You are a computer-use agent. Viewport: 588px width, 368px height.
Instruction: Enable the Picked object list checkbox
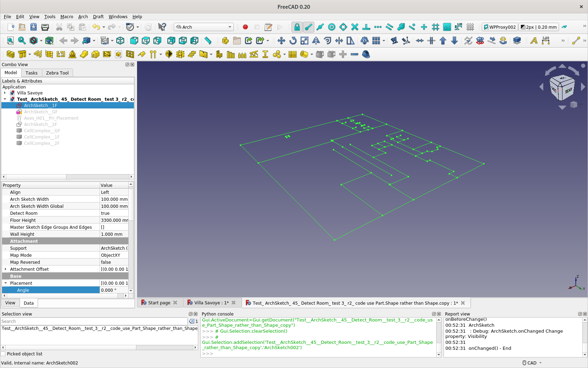[x=3, y=354]
